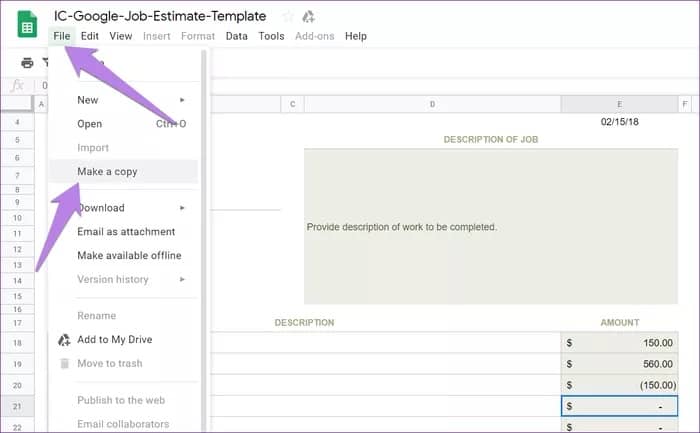Choose Make available offline
The width and height of the screenshot is (700, 433).
129,256
